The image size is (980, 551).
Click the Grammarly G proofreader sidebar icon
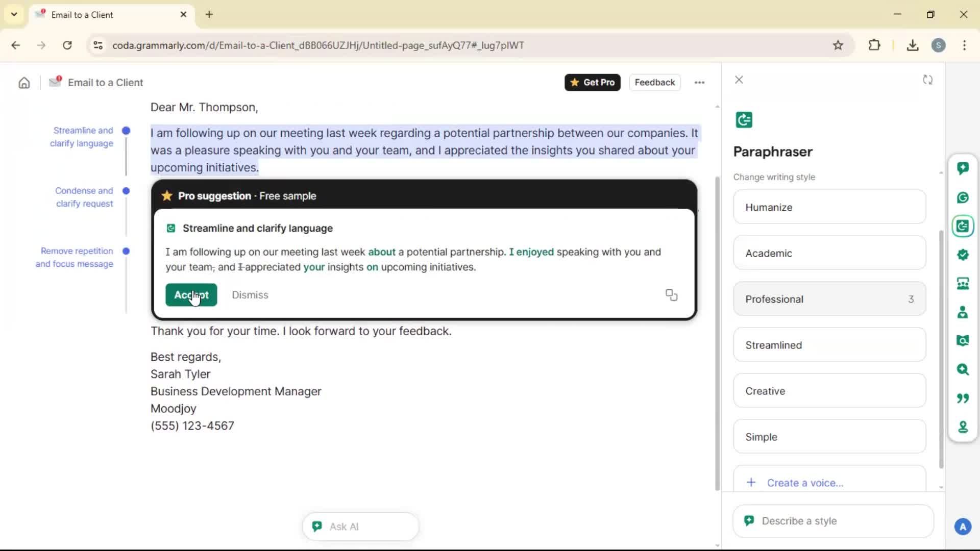click(x=963, y=197)
